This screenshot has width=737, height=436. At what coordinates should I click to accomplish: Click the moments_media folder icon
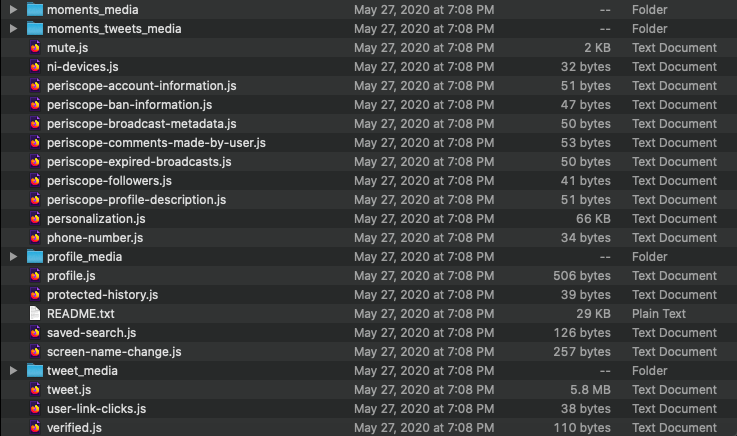pos(36,10)
